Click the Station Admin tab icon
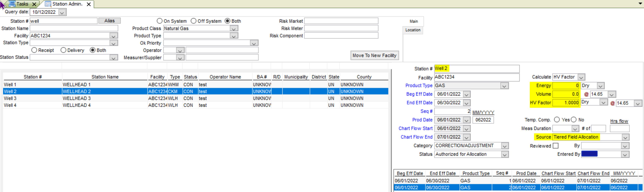This screenshot has width=644, height=192. pyautogui.click(x=48, y=4)
